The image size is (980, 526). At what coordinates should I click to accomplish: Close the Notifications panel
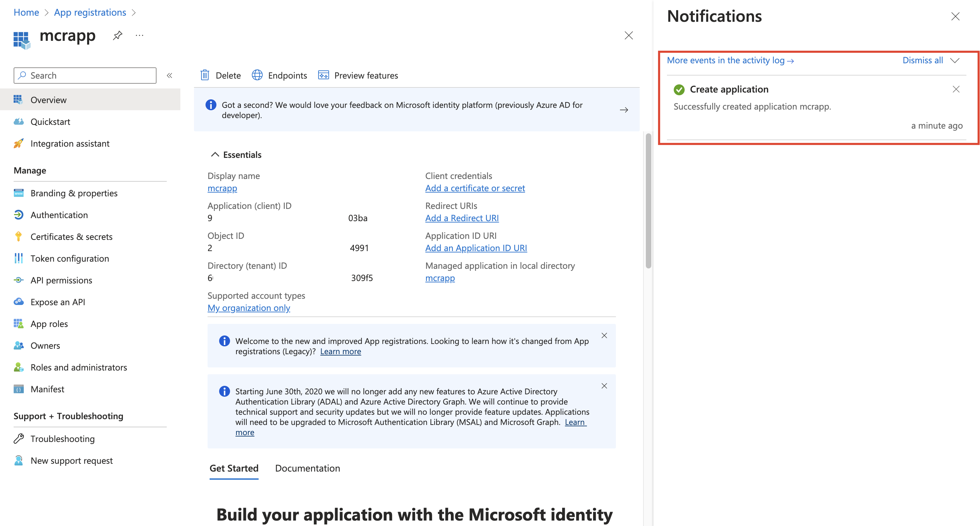955,16
